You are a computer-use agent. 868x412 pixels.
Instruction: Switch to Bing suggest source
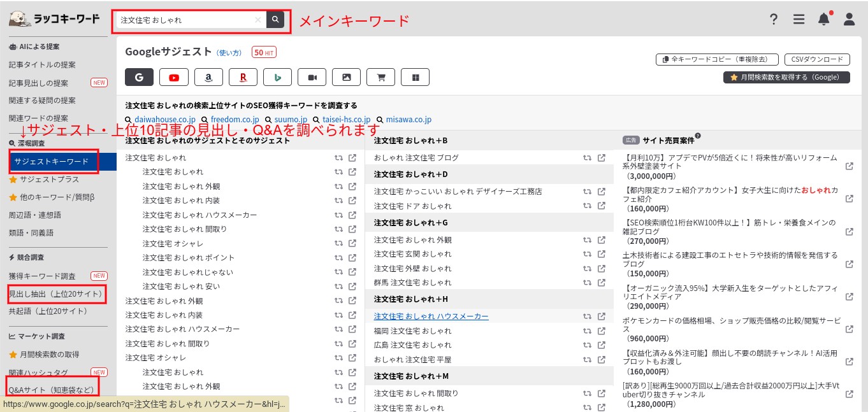(x=277, y=77)
